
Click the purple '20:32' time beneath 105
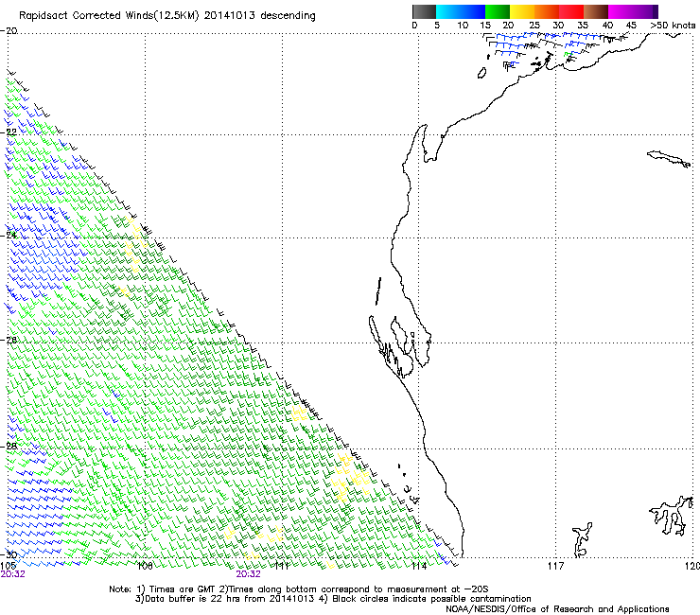click(13, 574)
